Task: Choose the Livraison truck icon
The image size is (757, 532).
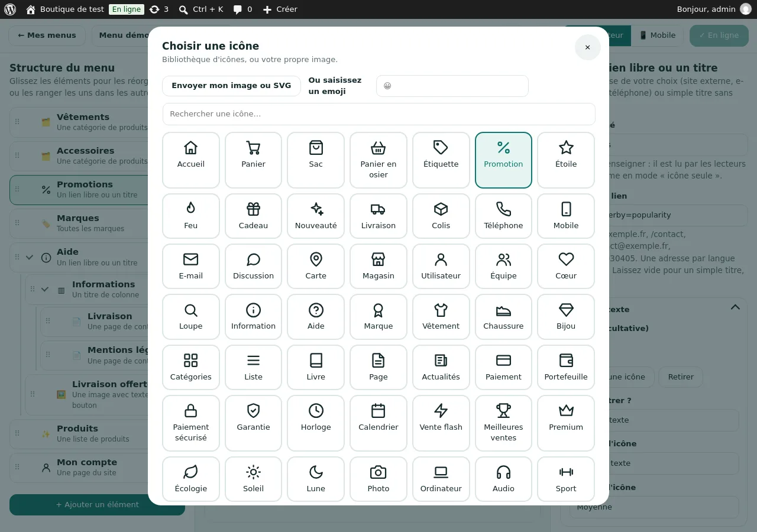Action: coord(378,216)
